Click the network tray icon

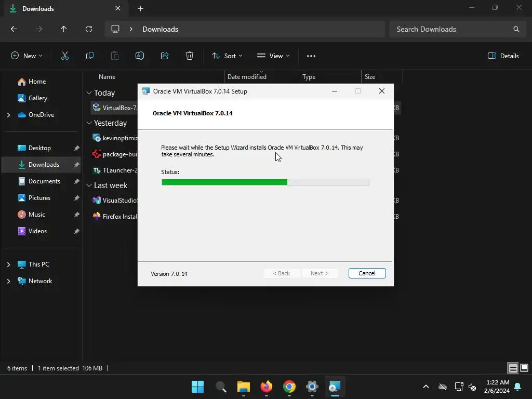pos(459,387)
